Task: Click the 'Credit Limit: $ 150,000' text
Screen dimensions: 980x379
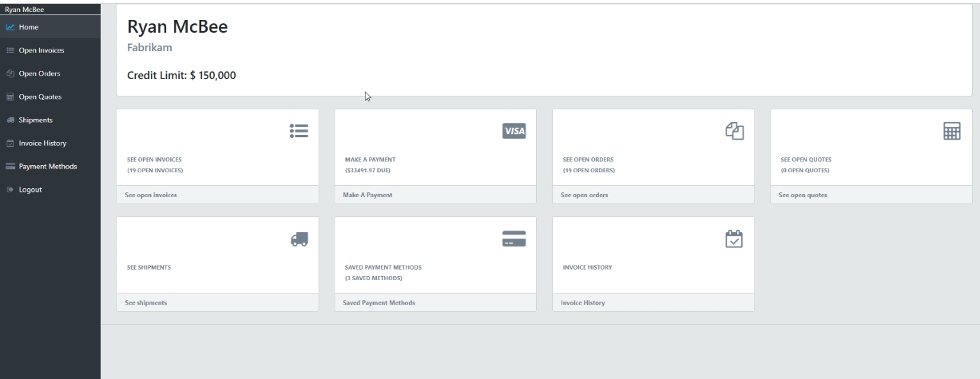Action: (181, 76)
